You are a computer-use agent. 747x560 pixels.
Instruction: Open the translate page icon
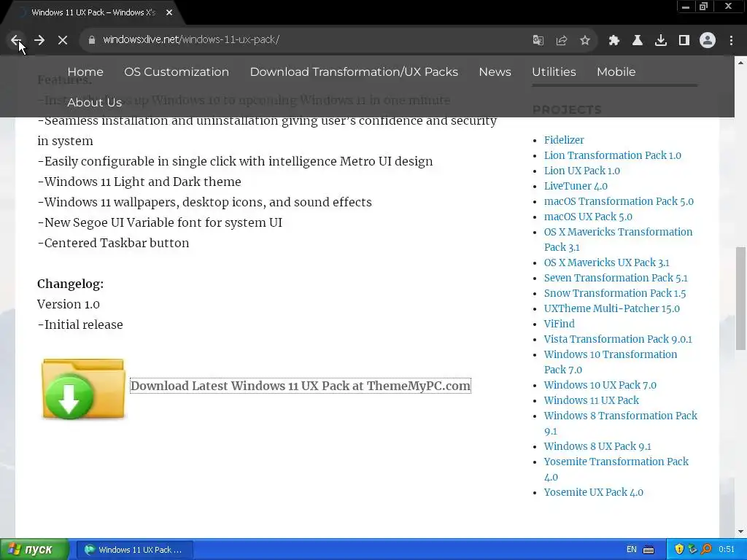[538, 40]
